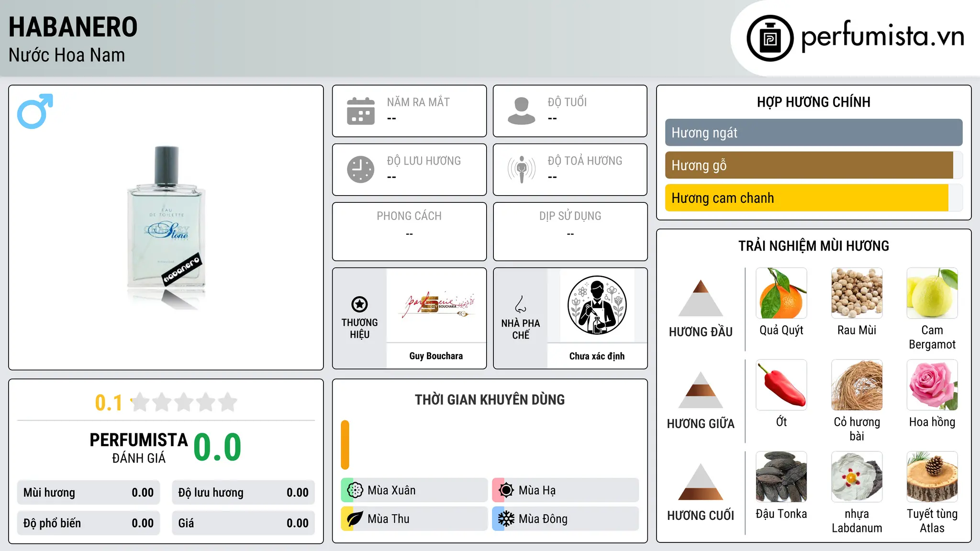Click the PERFUMISTA ĐÁNH GIÁ label
This screenshot has width=980, height=551.
point(139,448)
